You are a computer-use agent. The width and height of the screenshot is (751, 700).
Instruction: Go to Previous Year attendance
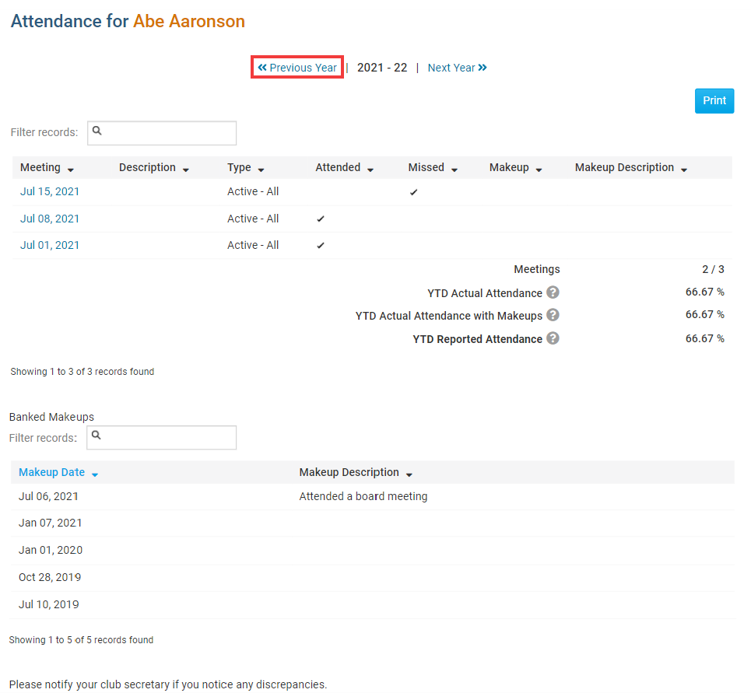(x=297, y=68)
